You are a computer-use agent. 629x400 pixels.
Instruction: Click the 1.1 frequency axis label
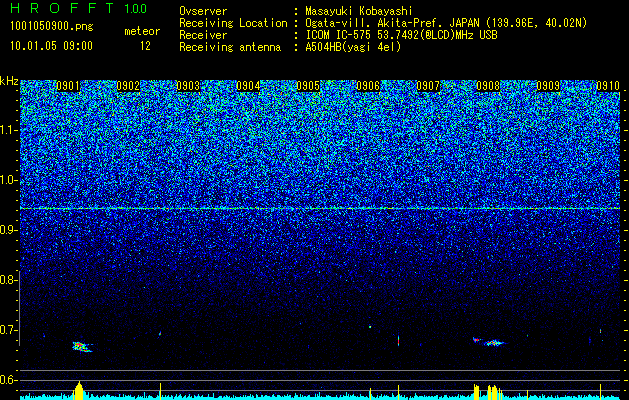[x=7, y=130]
